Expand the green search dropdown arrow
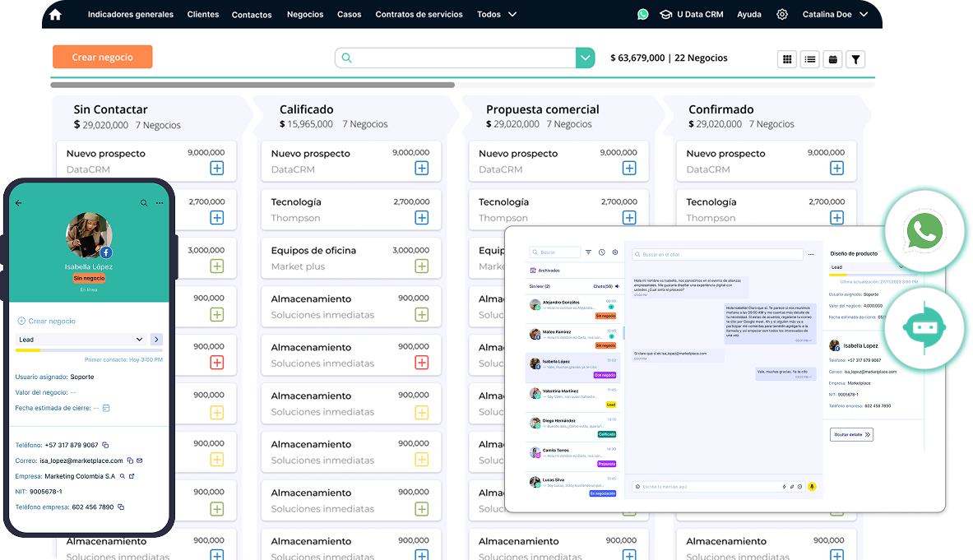Image resolution: width=973 pixels, height=560 pixels. 585,58
